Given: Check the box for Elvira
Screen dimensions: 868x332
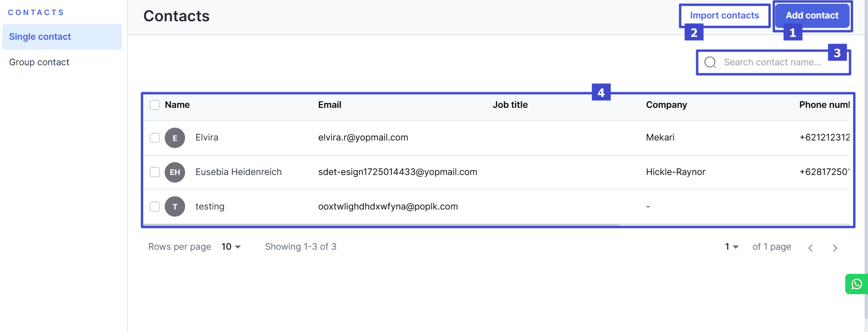Looking at the screenshot, I should (x=155, y=138).
